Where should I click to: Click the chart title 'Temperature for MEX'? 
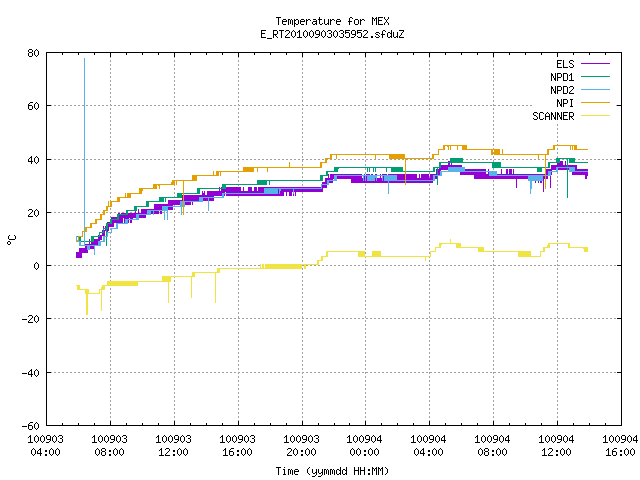[332, 21]
